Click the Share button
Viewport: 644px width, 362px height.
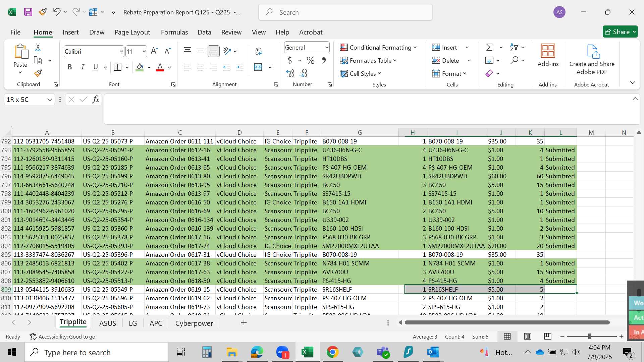click(x=620, y=32)
